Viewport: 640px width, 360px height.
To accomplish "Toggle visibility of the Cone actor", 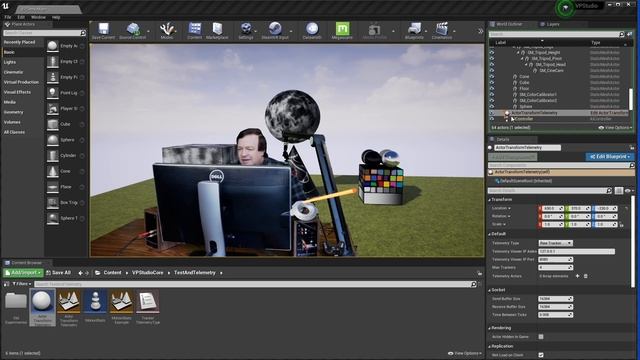I will [492, 76].
